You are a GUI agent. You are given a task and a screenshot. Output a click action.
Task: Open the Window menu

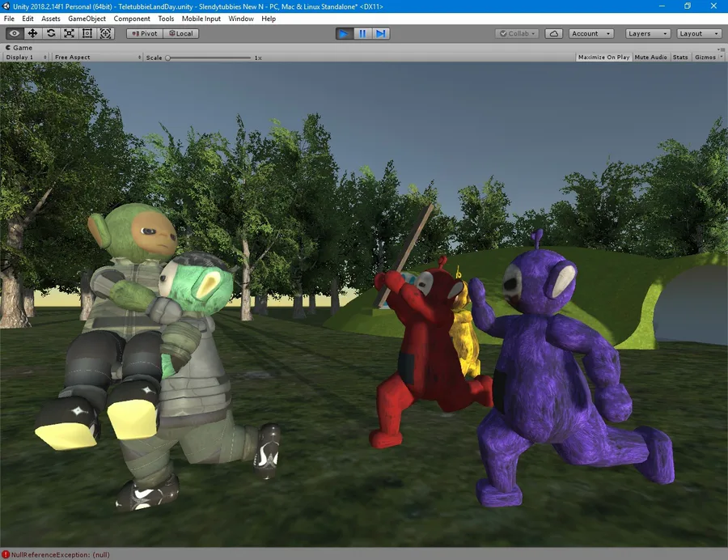coord(241,19)
